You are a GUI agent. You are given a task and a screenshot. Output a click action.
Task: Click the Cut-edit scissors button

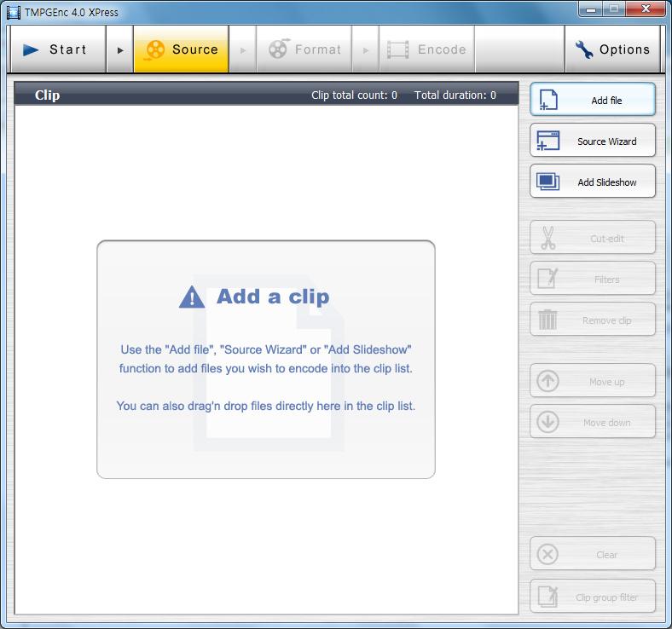(593, 238)
